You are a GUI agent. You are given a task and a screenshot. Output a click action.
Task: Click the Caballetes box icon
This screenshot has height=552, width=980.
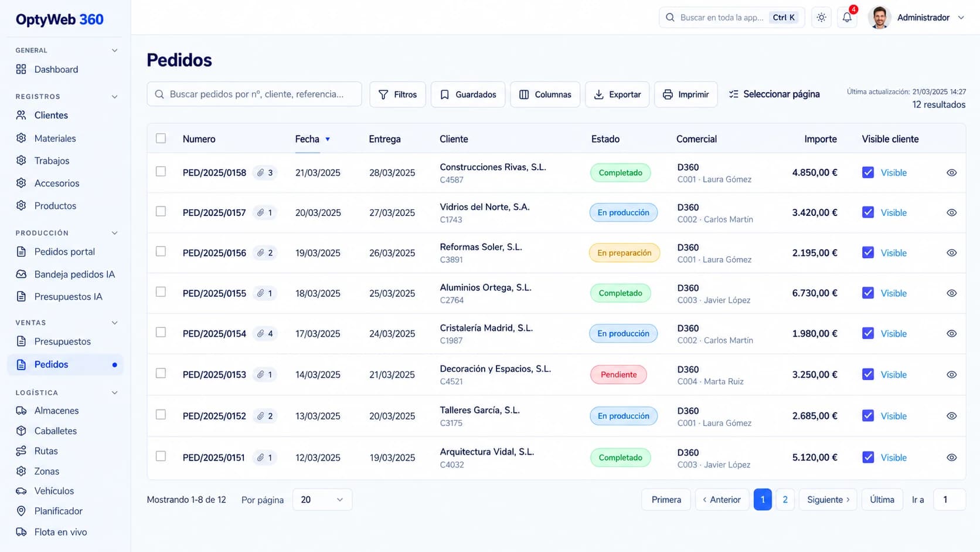pos(21,431)
